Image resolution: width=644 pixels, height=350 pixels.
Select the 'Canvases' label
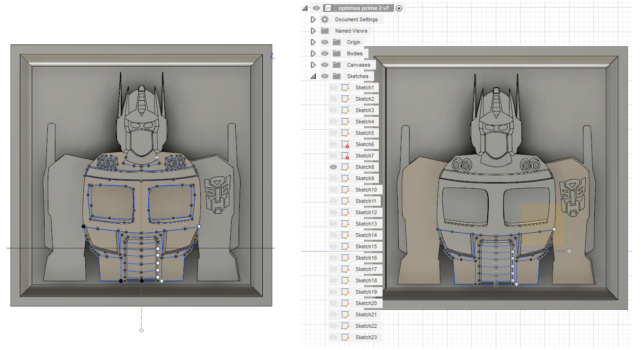coord(358,65)
